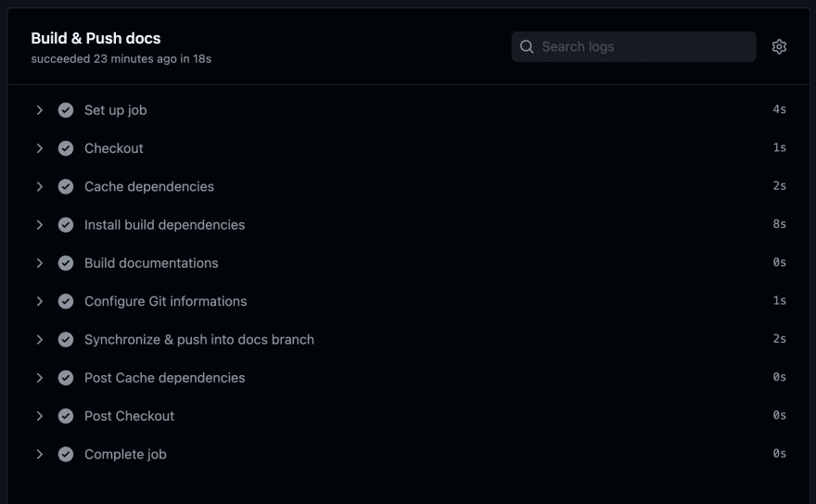Click the 0s duration of Build documentations

tap(779, 262)
